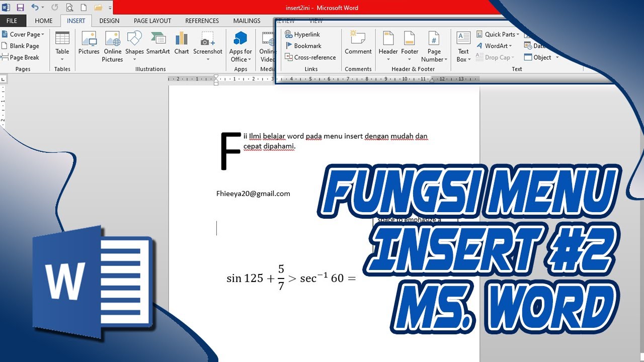
Task: Open Customize Quick Access Toolbar arrow
Action: click(x=110, y=8)
